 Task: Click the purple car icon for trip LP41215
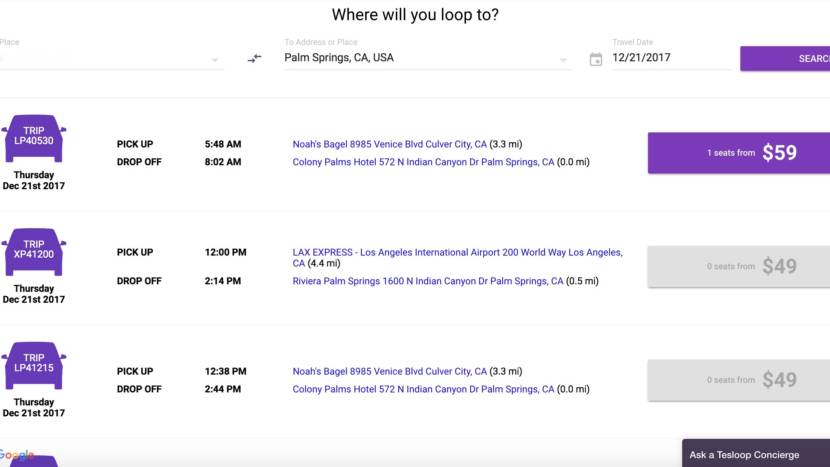[34, 366]
